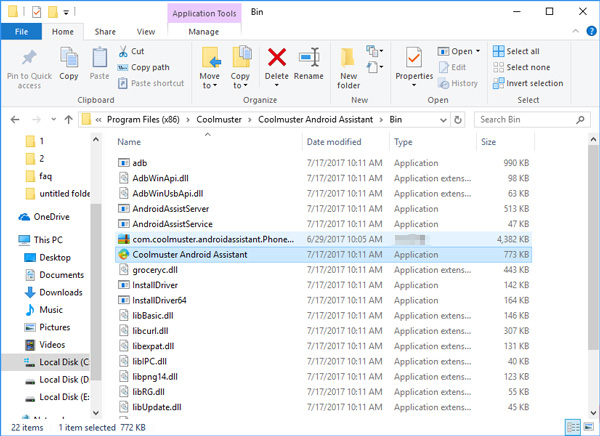Click Copy path in Clipboard group

click(143, 67)
